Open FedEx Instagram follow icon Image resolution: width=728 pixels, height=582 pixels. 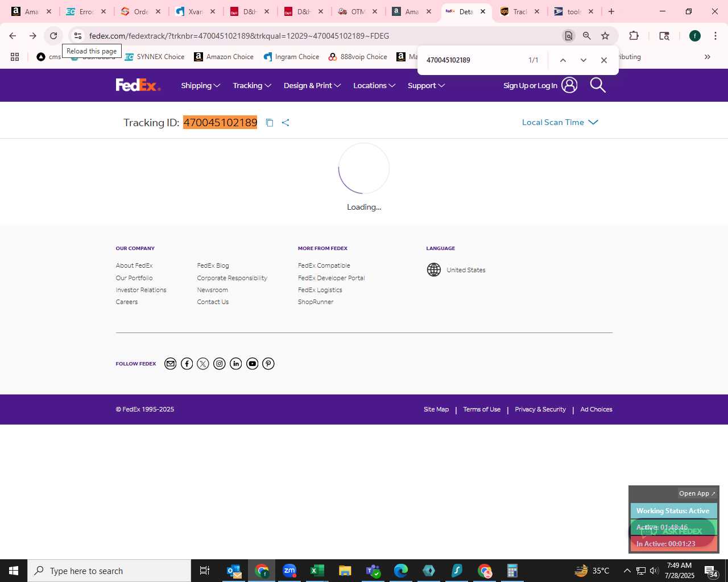[220, 364]
